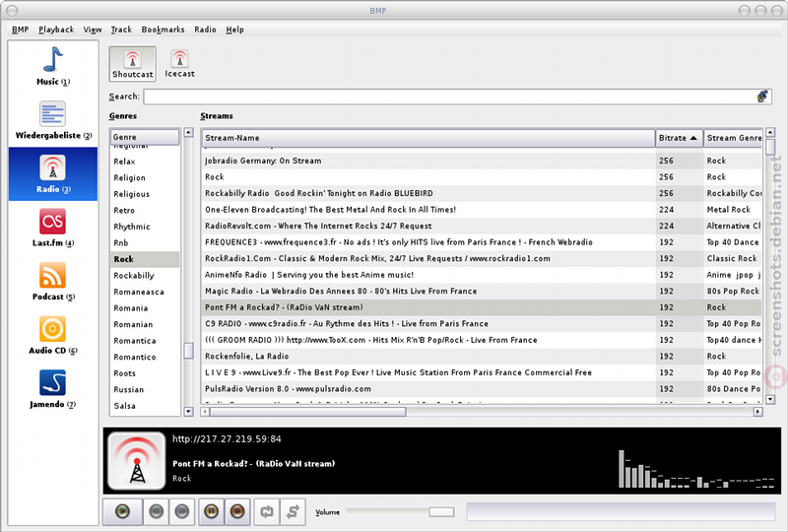Image resolution: width=788 pixels, height=532 pixels.
Task: Switch to the Icecast directory
Action: point(179,64)
